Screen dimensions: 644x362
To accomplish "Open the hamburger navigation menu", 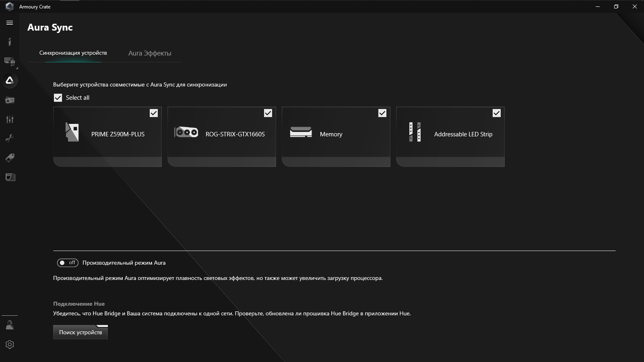I will [10, 23].
